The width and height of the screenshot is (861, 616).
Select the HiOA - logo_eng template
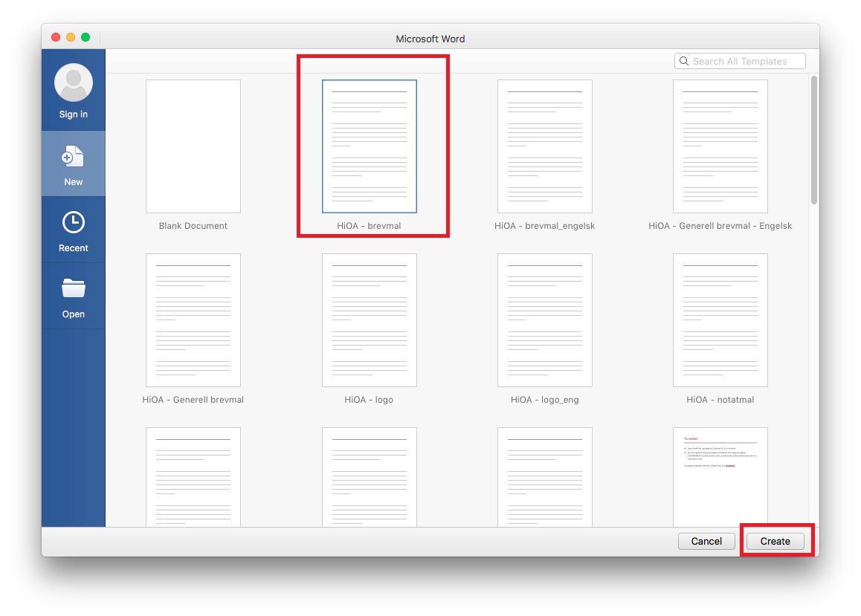pos(544,320)
